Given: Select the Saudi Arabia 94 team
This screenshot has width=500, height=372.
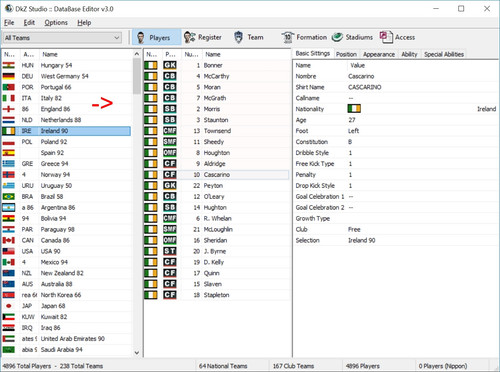Looking at the screenshot, I should (67, 350).
